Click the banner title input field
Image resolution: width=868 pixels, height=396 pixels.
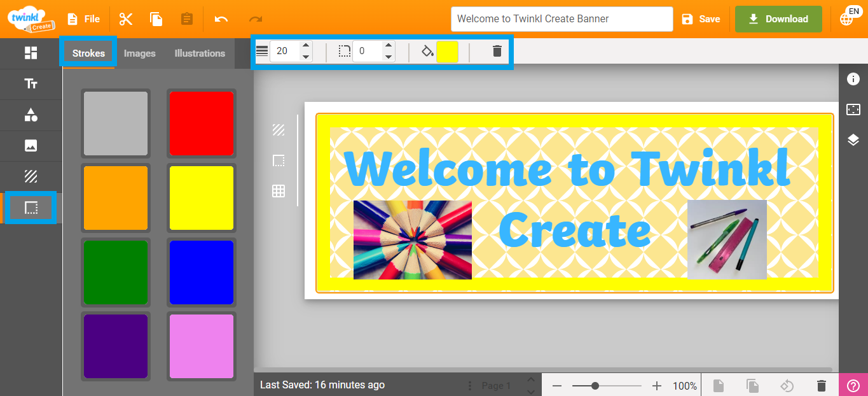click(561, 19)
